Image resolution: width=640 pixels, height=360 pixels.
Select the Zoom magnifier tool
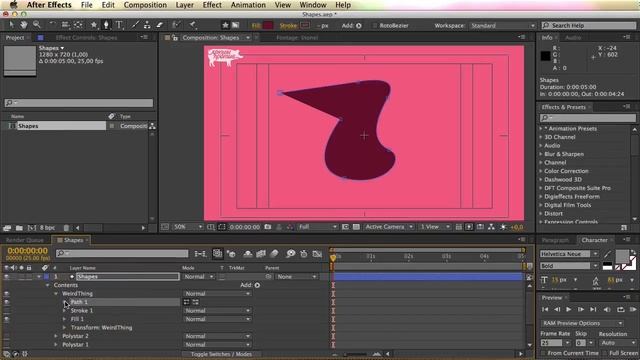[x=37, y=25]
